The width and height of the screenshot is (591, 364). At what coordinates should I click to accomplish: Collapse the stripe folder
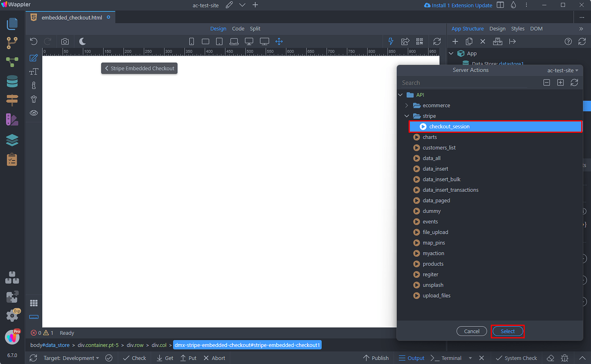point(407,116)
